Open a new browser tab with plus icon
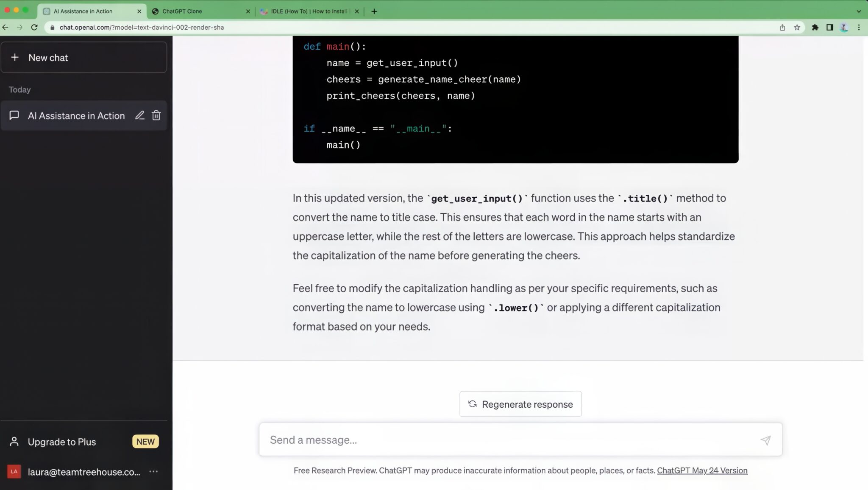The height and width of the screenshot is (490, 868). tap(374, 11)
